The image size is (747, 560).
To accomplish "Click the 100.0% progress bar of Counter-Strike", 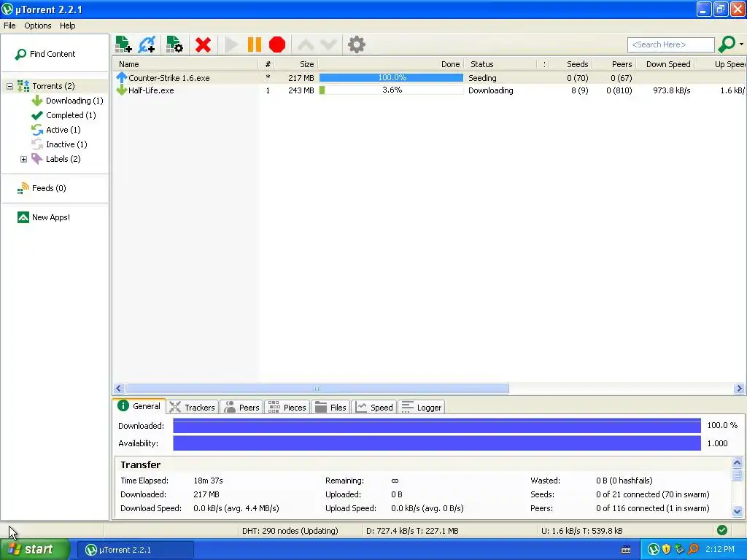I will (x=391, y=77).
